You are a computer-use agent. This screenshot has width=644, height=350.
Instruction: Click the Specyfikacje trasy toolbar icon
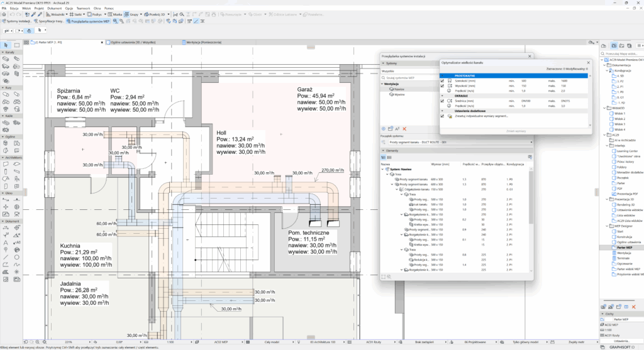50,21
